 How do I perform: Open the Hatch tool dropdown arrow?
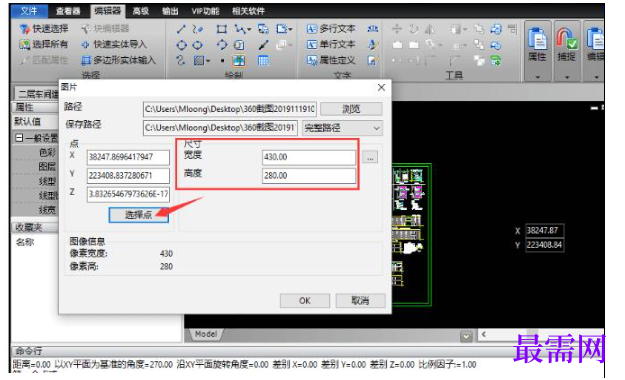(x=208, y=61)
